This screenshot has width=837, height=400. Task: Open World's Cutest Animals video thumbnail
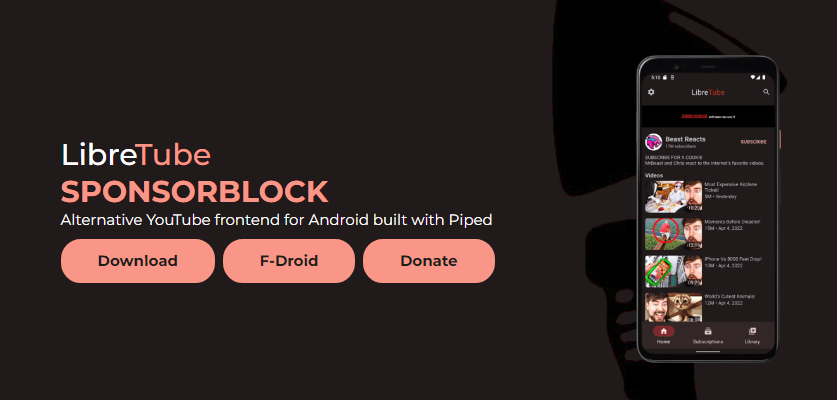673,307
